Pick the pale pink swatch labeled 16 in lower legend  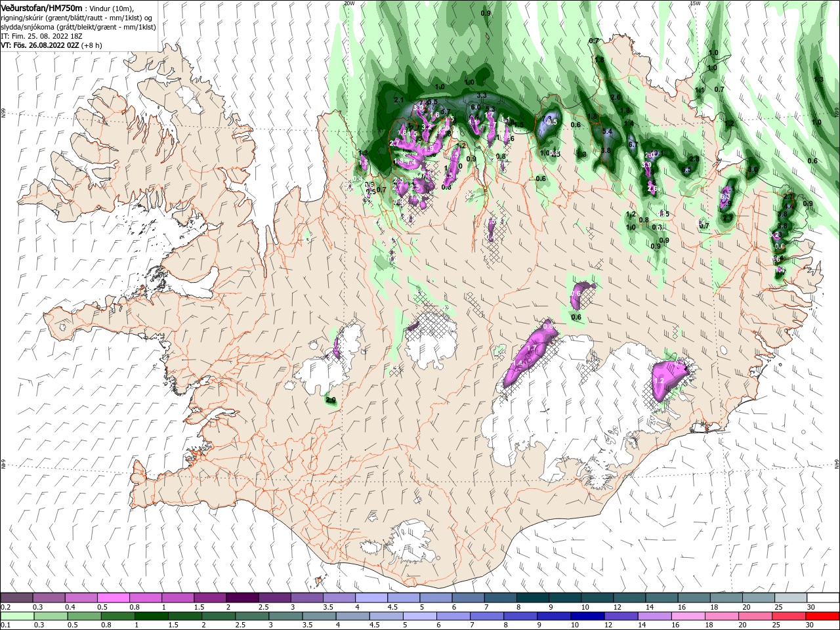click(x=689, y=616)
